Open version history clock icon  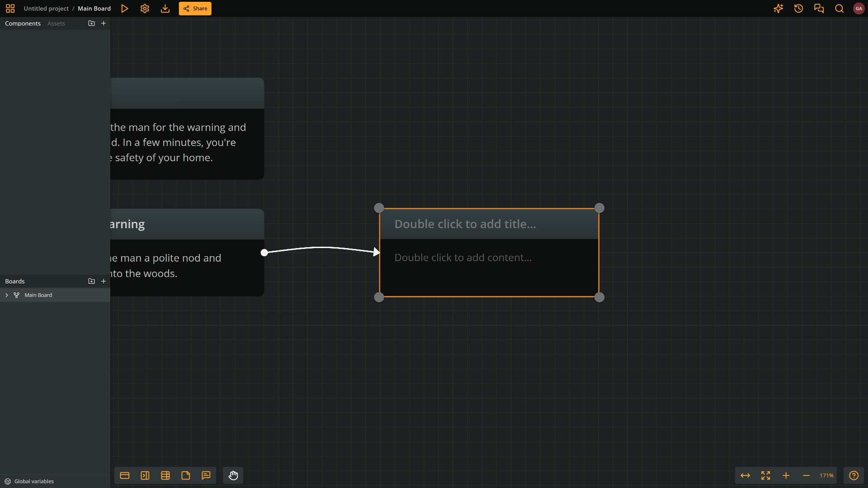pyautogui.click(x=798, y=9)
